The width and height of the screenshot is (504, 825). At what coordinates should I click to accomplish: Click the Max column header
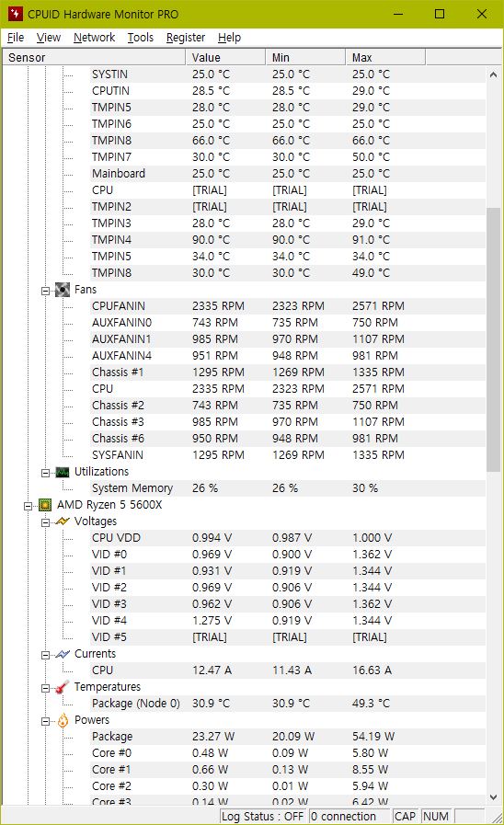(x=385, y=57)
